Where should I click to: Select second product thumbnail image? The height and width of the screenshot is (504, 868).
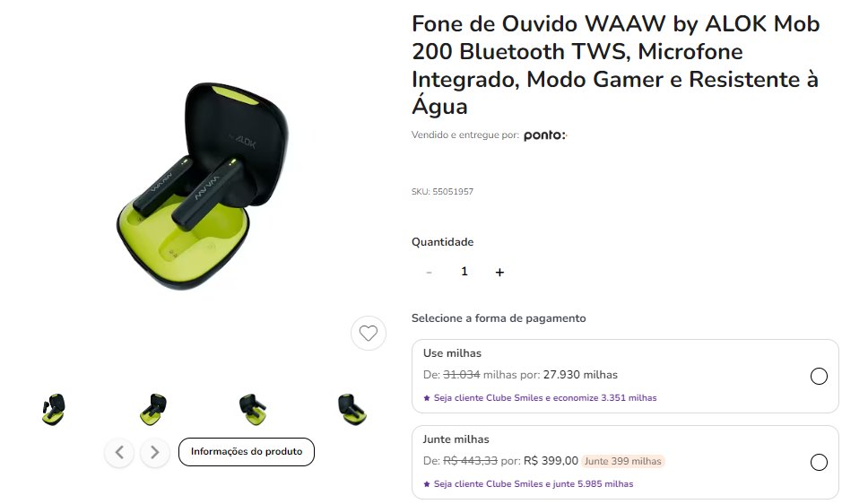[153, 409]
